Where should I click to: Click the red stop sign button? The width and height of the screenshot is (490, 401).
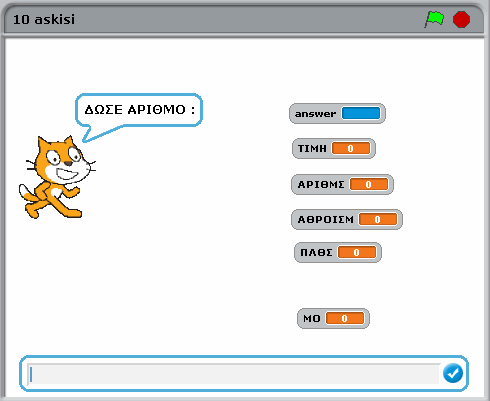tap(461, 19)
